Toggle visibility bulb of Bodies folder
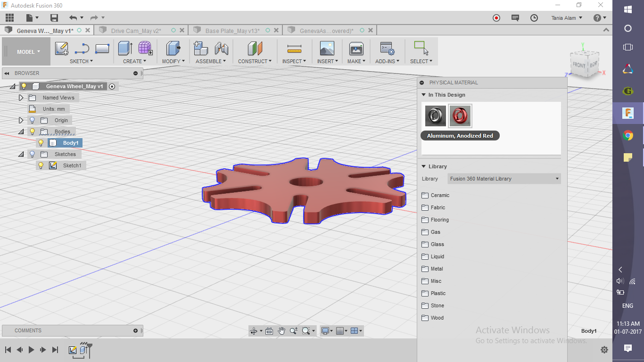Screen dimensions: 644x362 [32, 132]
